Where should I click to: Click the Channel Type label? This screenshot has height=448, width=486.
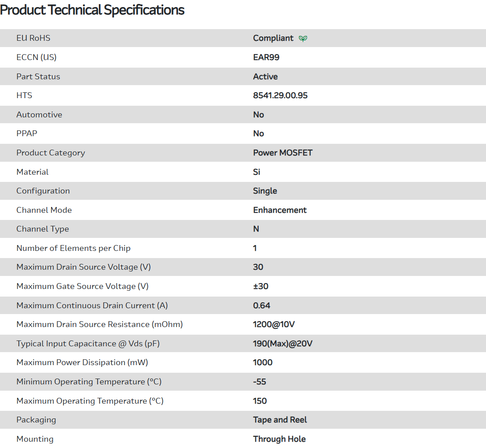tap(43, 229)
